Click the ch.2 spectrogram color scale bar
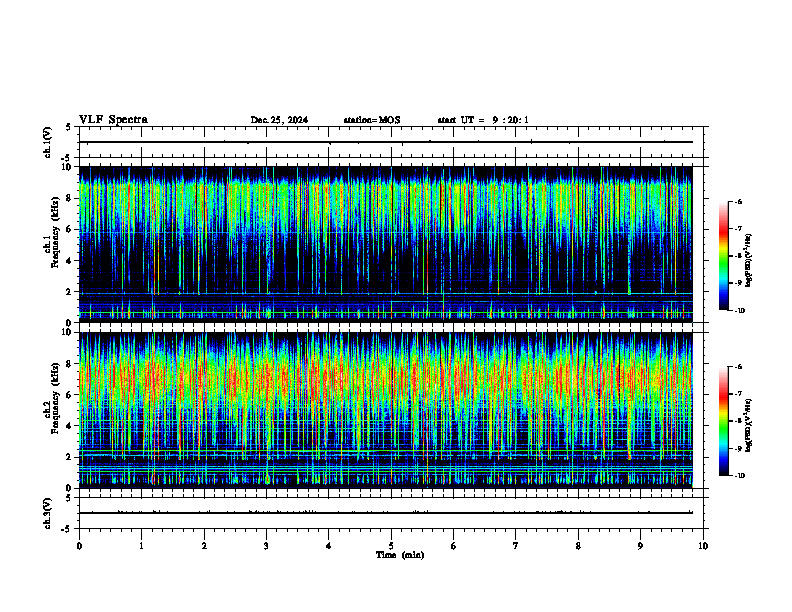This screenshot has height=612, width=792. pyautogui.click(x=723, y=421)
